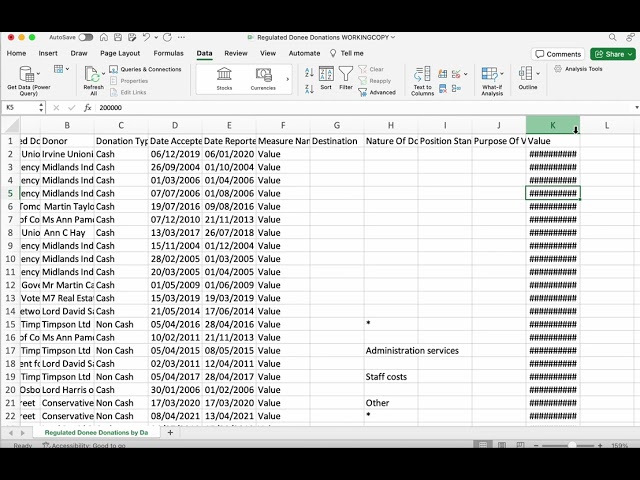
Task: Click the Name Box showing K5
Action: (20, 108)
